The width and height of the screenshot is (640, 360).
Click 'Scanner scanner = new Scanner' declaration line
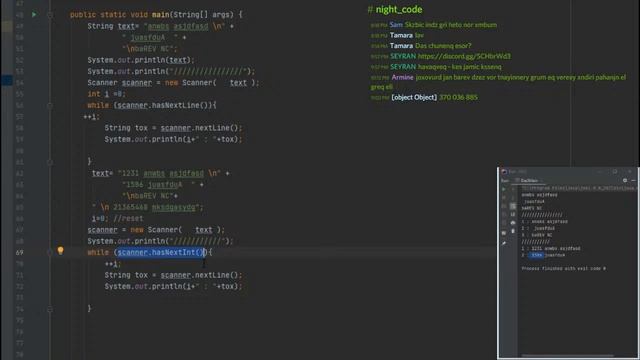(173, 83)
